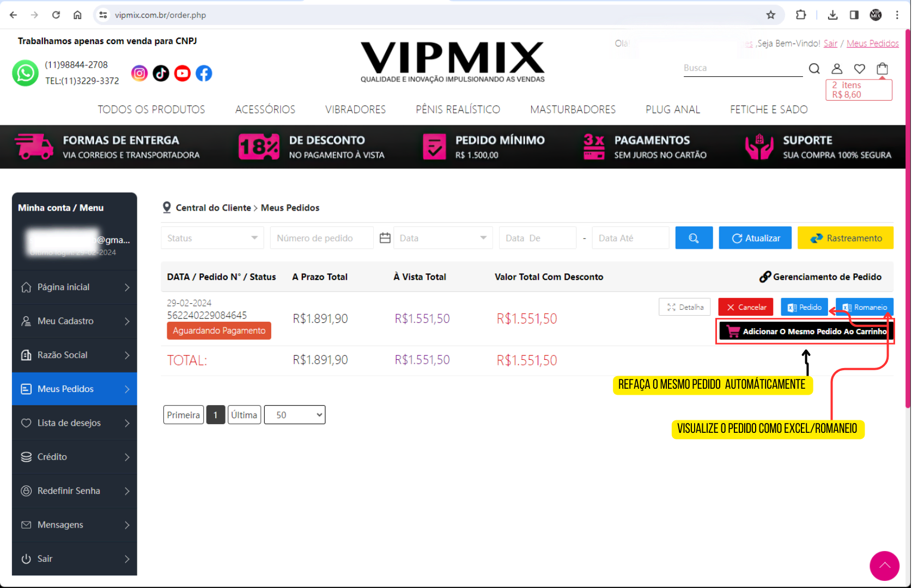912x588 pixels.
Task: Open the YouTube social icon
Action: 183,73
